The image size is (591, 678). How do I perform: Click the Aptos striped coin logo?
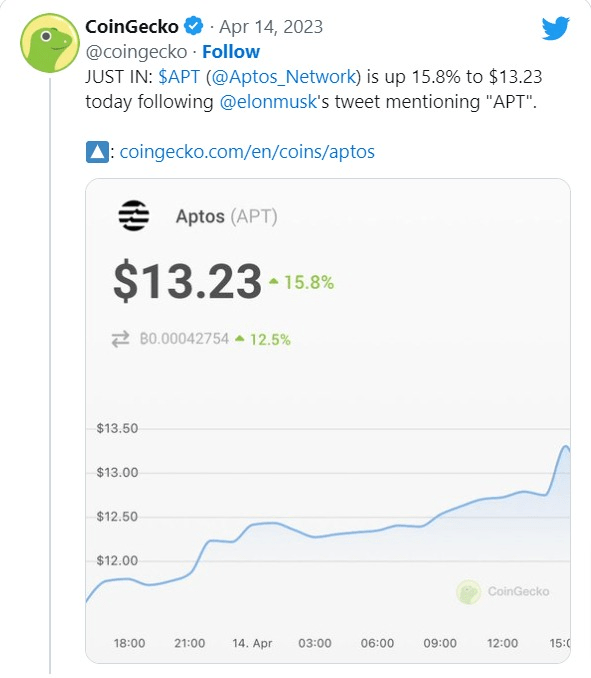pyautogui.click(x=134, y=216)
